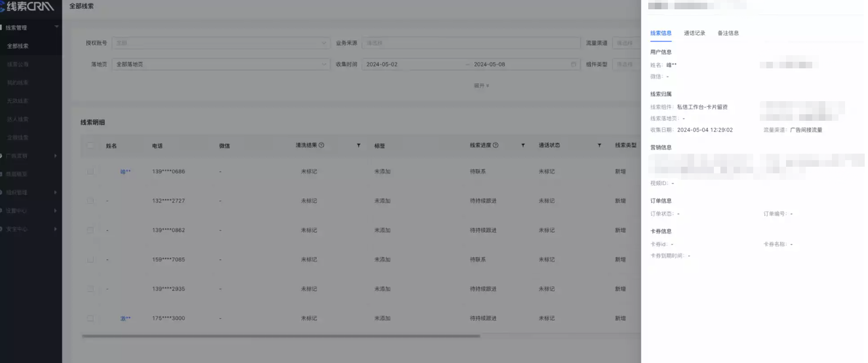Expand the 设置中心 sidebar group
This screenshot has height=363, width=868.
tap(56, 210)
